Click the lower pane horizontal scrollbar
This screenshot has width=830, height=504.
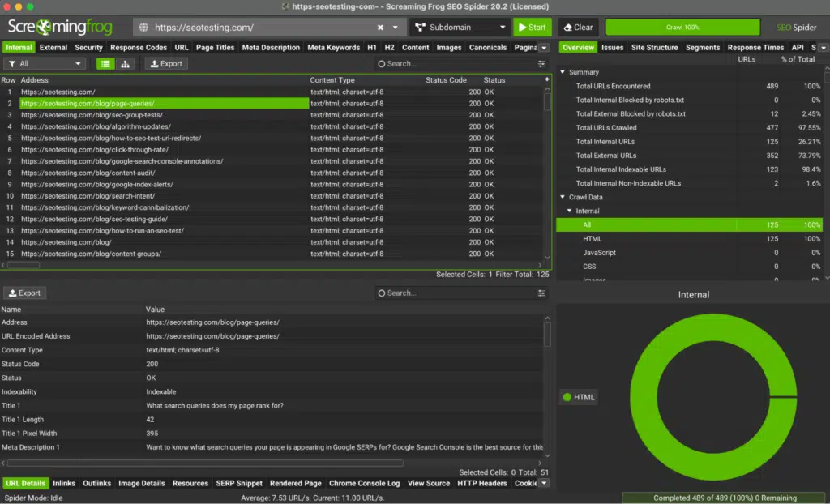pos(204,463)
